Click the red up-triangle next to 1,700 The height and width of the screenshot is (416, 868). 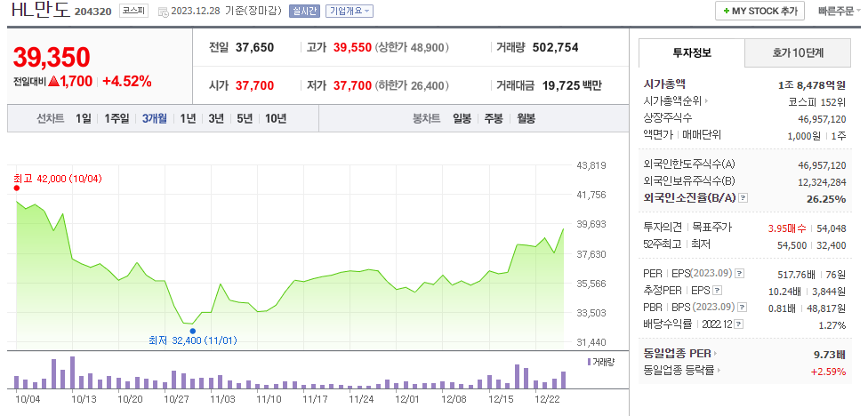pos(53,81)
